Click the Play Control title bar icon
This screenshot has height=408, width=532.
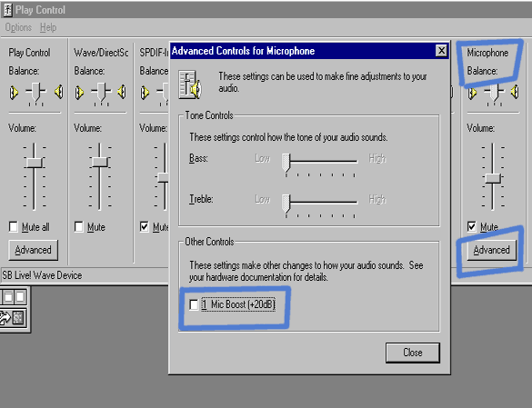click(x=7, y=10)
